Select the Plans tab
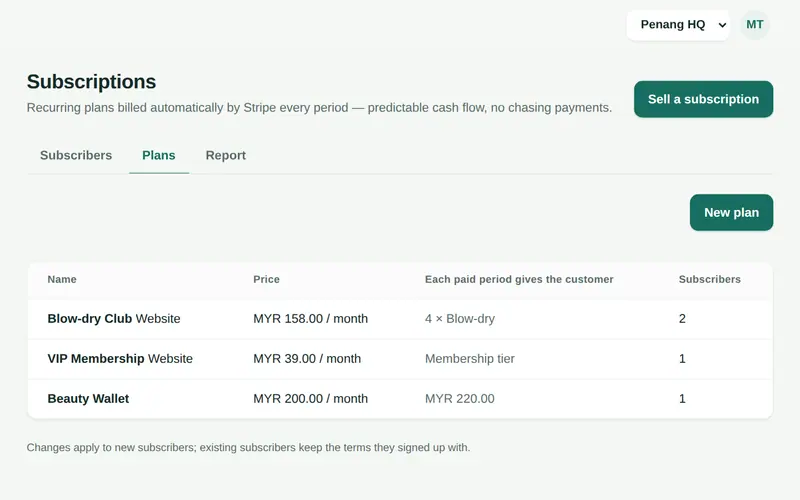 coord(159,155)
